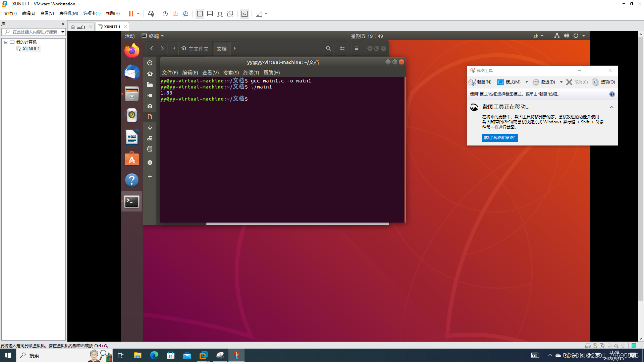
Task: Click the Ubuntu volume icon in top bar
Action: coord(566,36)
